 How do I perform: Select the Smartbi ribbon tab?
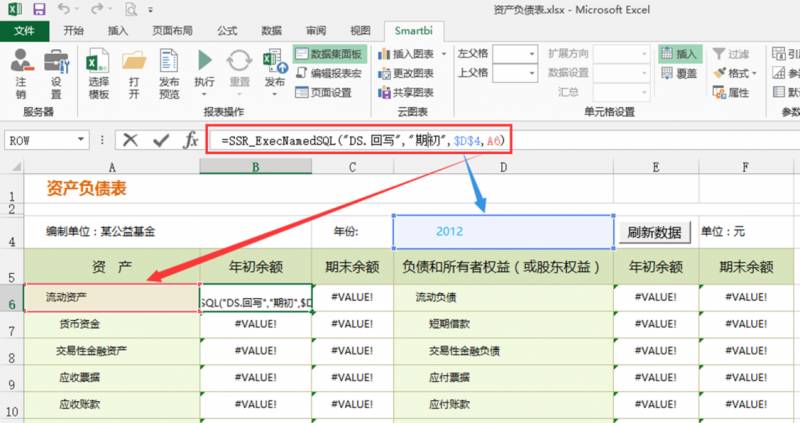[413, 31]
